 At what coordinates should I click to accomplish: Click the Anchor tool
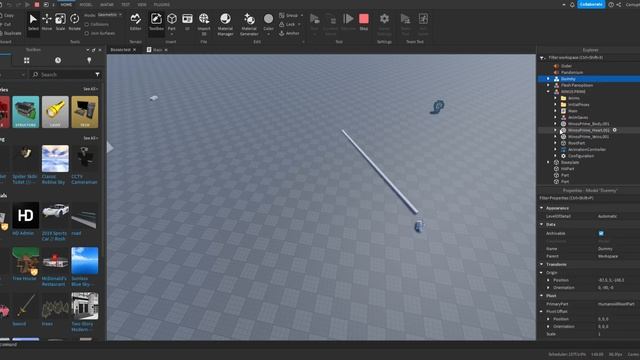289,33
